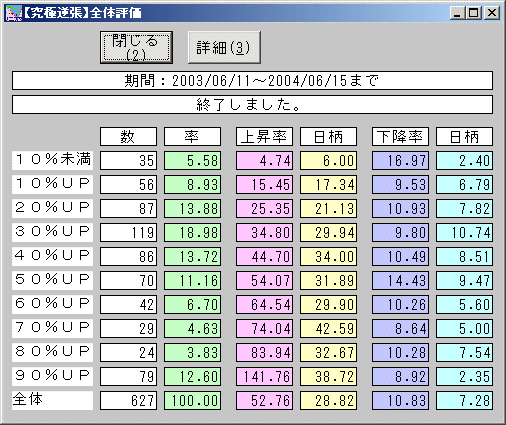This screenshot has width=506, height=425.
Task: Click pink rise-rate cell 52.76
Action: click(x=264, y=400)
